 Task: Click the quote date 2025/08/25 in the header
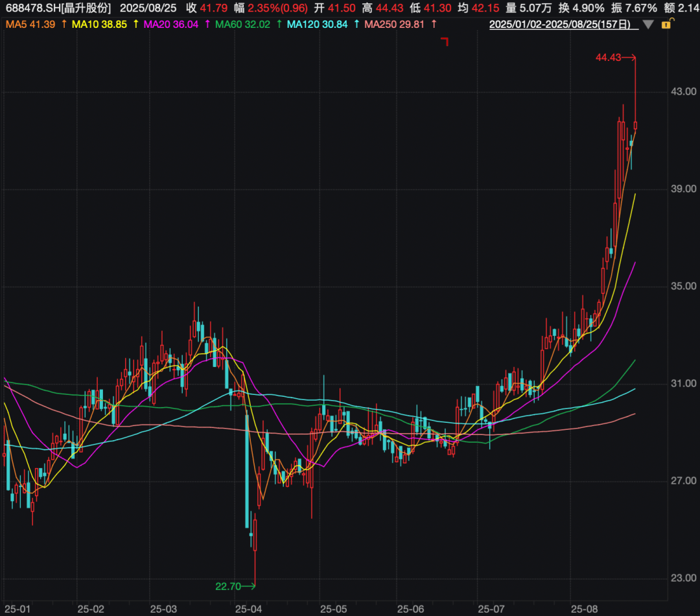[x=148, y=8]
